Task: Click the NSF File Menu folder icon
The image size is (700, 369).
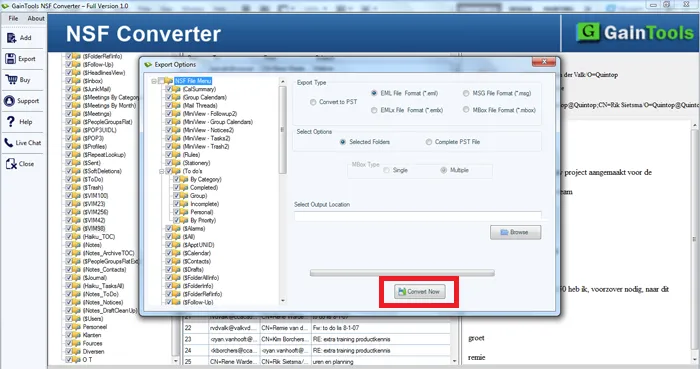Action: coord(168,81)
